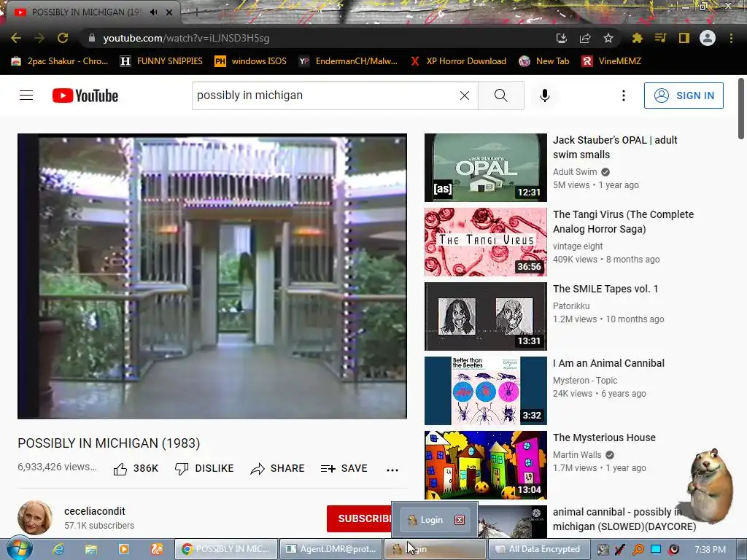Open the Windows Start orb
747x560 pixels.
[x=20, y=548]
